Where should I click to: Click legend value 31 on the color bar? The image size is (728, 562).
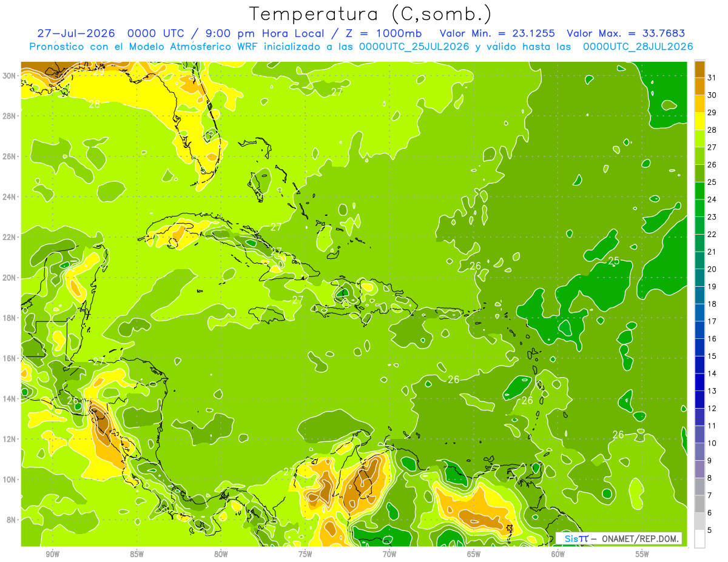pos(712,77)
